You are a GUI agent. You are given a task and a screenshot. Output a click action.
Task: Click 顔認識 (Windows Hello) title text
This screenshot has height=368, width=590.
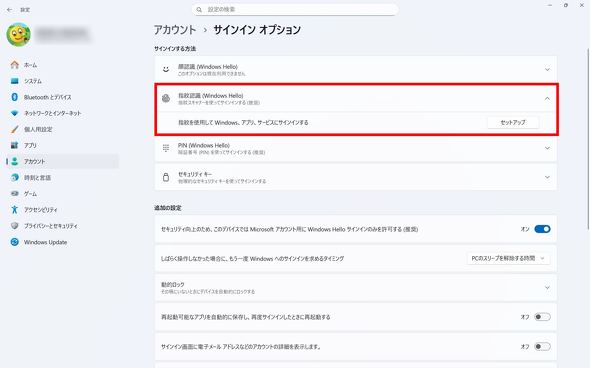click(208, 67)
